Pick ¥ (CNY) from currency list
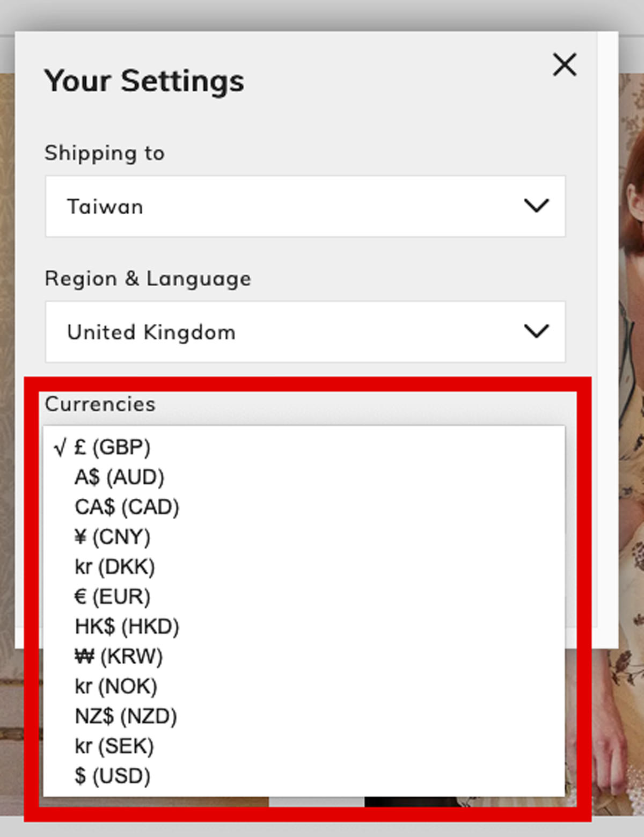The width and height of the screenshot is (644, 837). click(112, 537)
